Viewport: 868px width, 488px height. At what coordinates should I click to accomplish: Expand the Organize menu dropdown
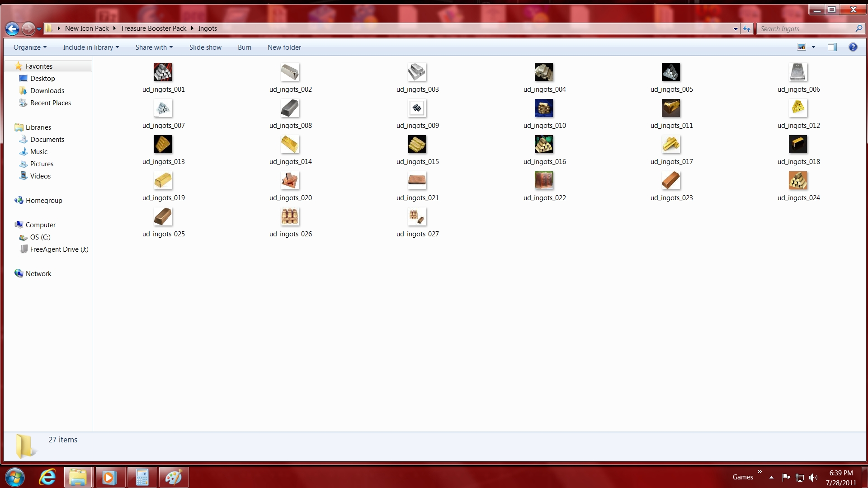pyautogui.click(x=30, y=47)
